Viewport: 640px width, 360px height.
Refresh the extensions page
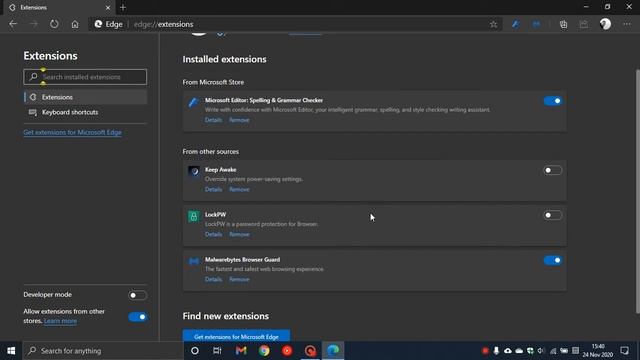coord(54,24)
